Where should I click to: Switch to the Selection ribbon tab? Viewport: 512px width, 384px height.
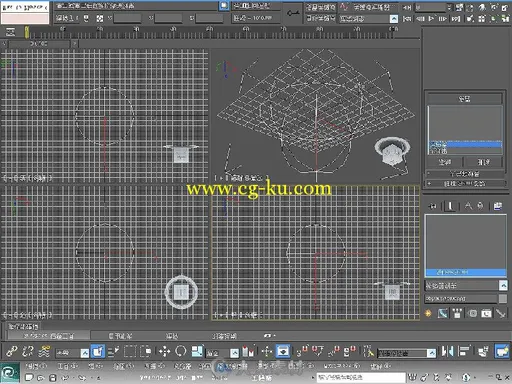tap(172, 336)
